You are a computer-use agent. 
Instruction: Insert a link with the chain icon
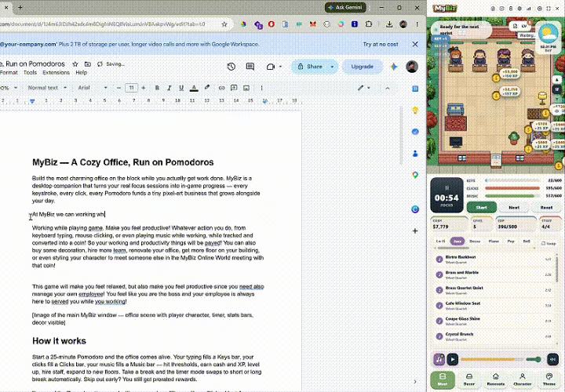point(221,88)
